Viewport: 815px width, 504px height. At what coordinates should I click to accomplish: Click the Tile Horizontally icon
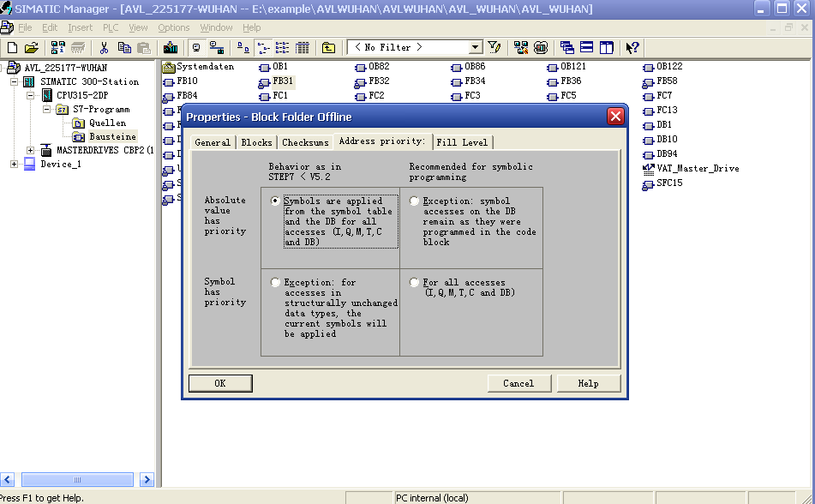pyautogui.click(x=586, y=48)
